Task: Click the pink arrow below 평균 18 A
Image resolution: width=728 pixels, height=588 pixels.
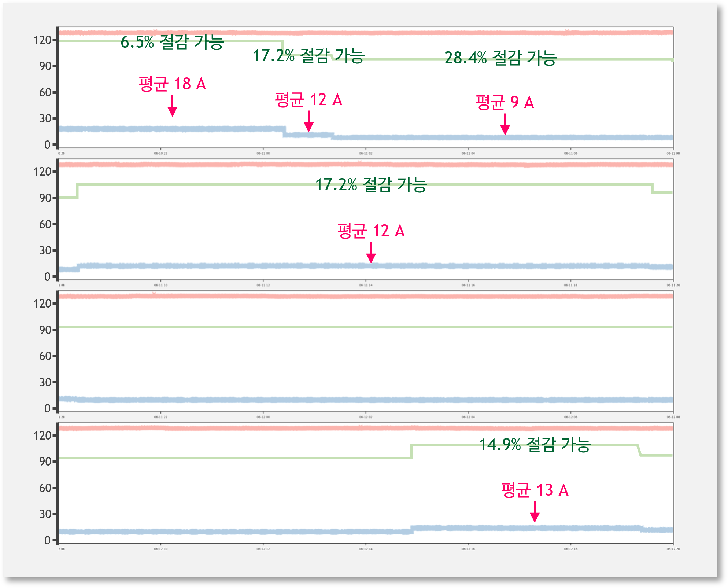Action: (x=172, y=106)
